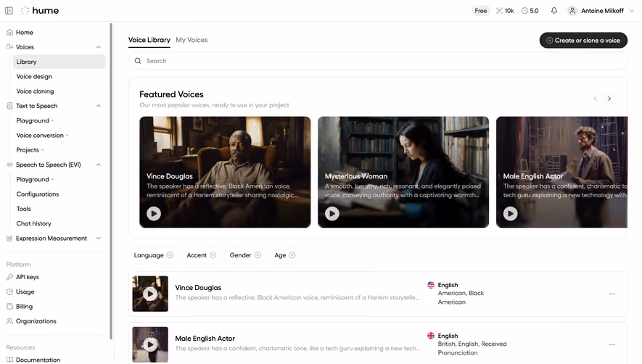The width and height of the screenshot is (642, 364).
Task: Show next featured voices arrow
Action: coord(609,99)
